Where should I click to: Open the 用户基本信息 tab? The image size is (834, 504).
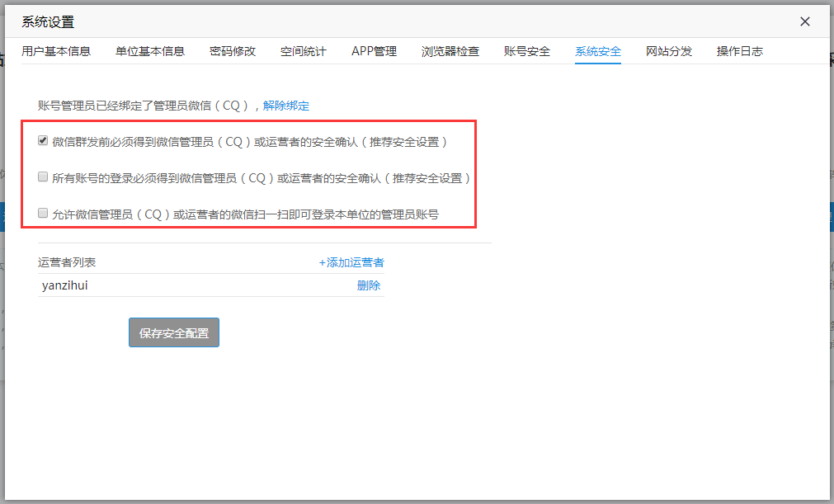coord(56,51)
